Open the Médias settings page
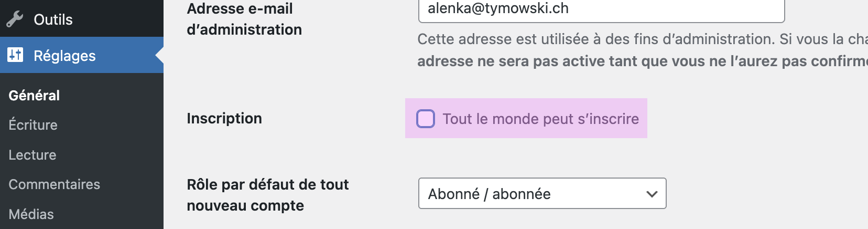 [x=31, y=214]
